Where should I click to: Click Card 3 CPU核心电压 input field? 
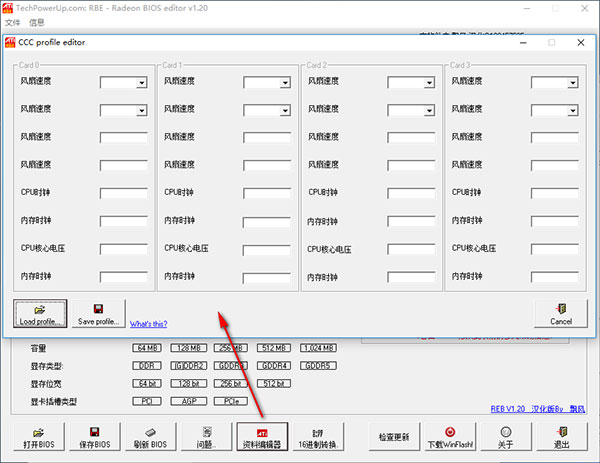[x=555, y=249]
